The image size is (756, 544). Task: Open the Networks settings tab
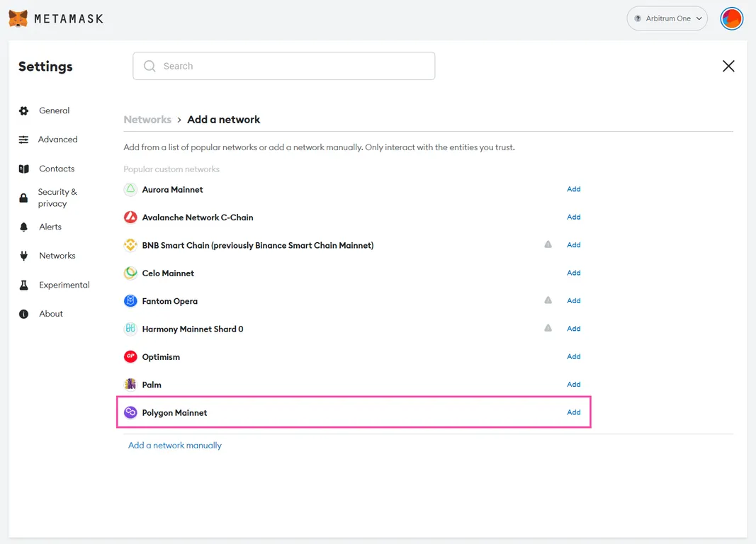(57, 256)
